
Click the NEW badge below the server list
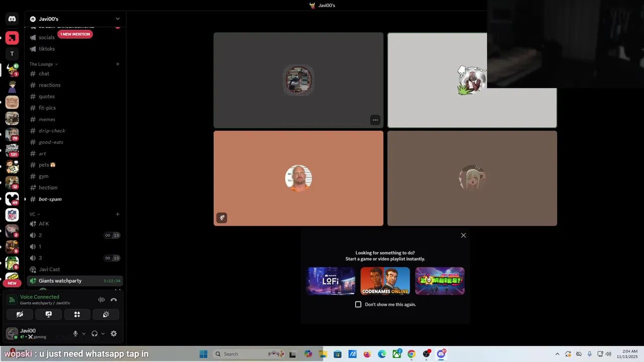(x=12, y=283)
